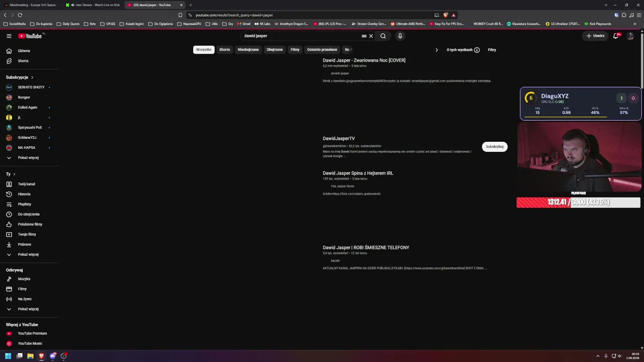Select the Filmy filter chip
Image resolution: width=644 pixels, height=362 pixels.
295,50
